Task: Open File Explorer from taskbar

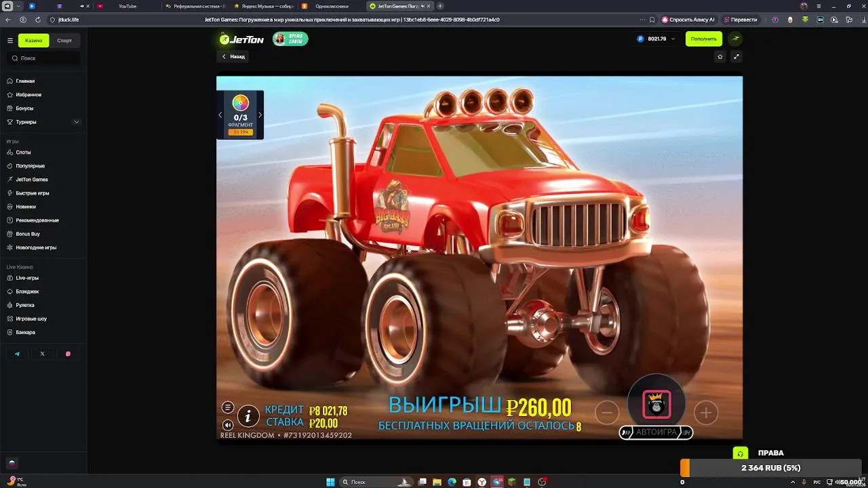Action: 437,482
